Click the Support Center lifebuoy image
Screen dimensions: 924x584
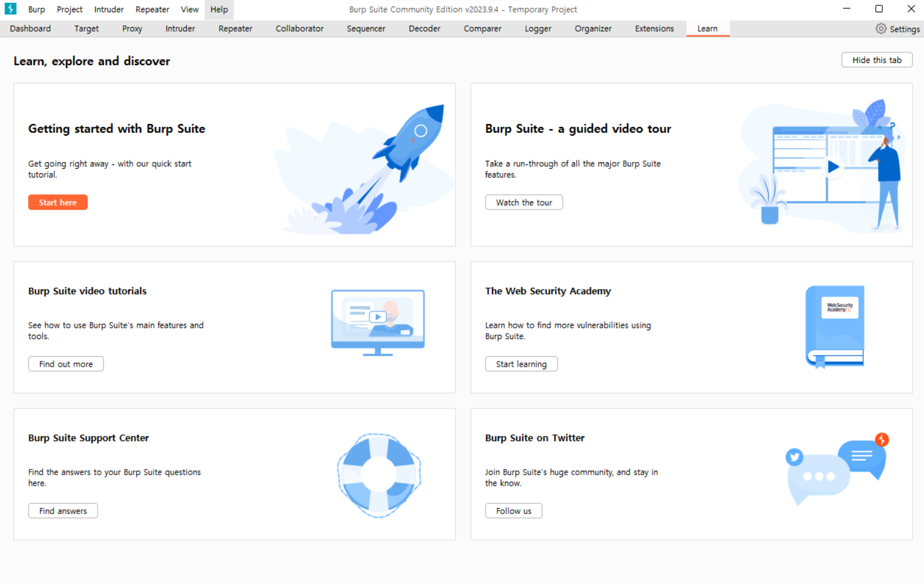379,475
